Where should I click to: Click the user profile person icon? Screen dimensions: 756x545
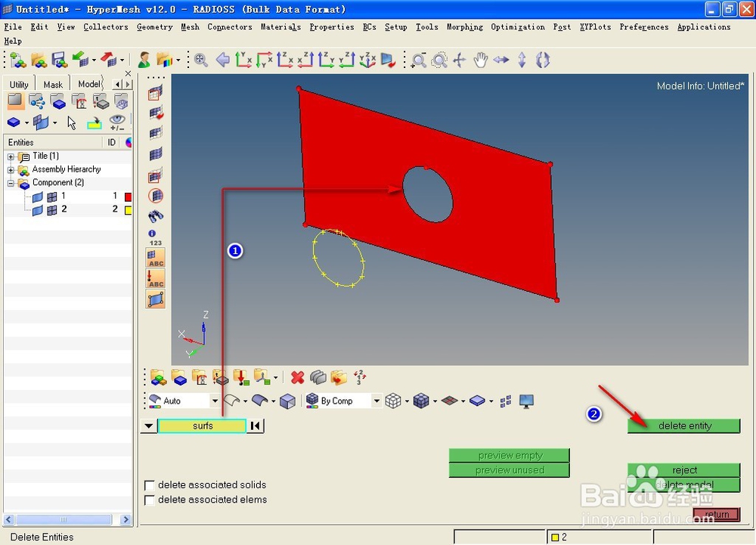point(144,60)
